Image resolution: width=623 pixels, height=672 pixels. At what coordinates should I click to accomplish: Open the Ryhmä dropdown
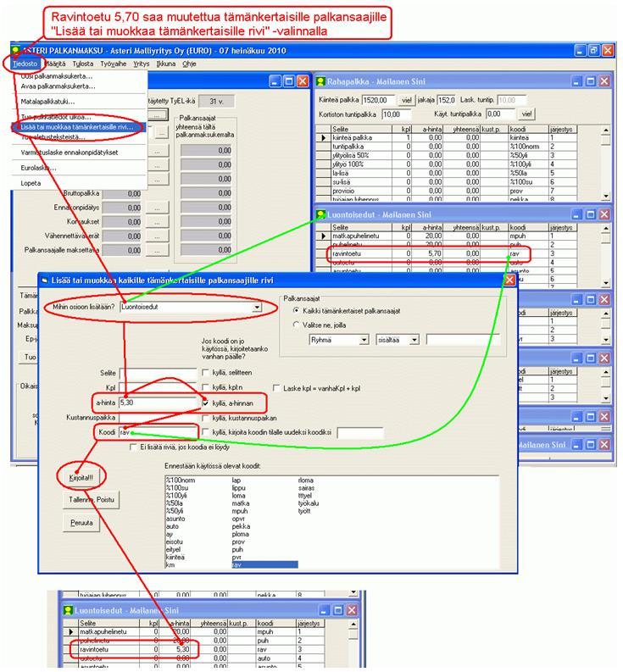364,340
